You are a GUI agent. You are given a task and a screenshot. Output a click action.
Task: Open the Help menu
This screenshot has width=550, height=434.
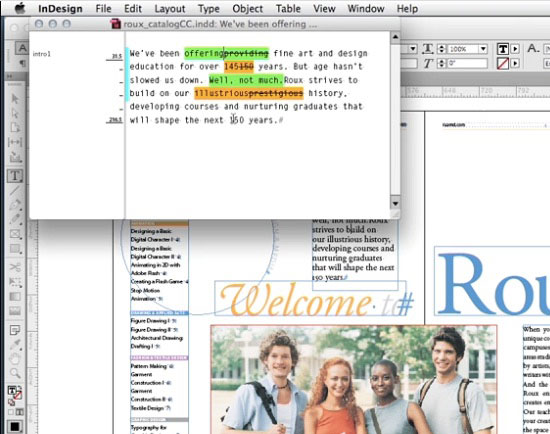tap(407, 8)
